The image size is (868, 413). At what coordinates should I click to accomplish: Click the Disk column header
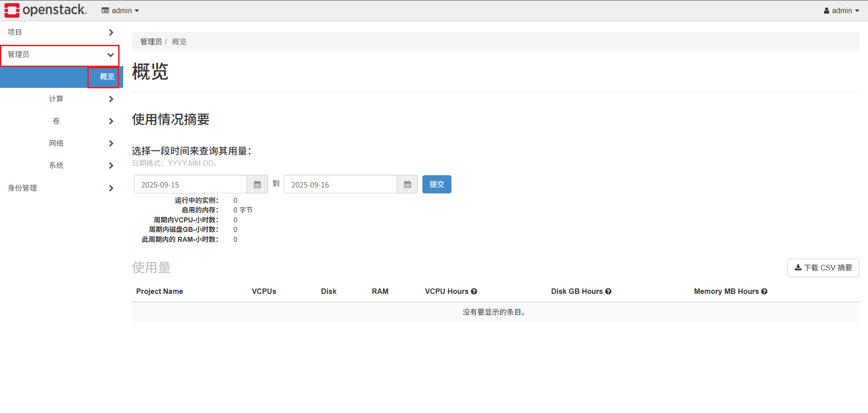(329, 292)
